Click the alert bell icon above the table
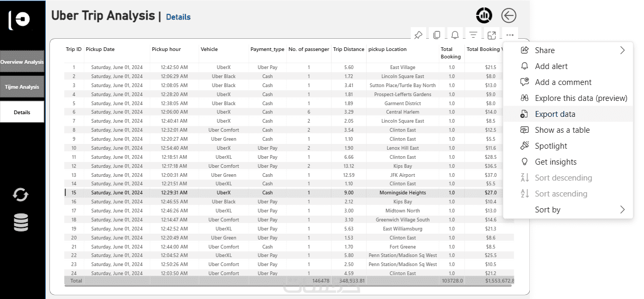Screen dimensions: 644x299 pyautogui.click(x=455, y=35)
